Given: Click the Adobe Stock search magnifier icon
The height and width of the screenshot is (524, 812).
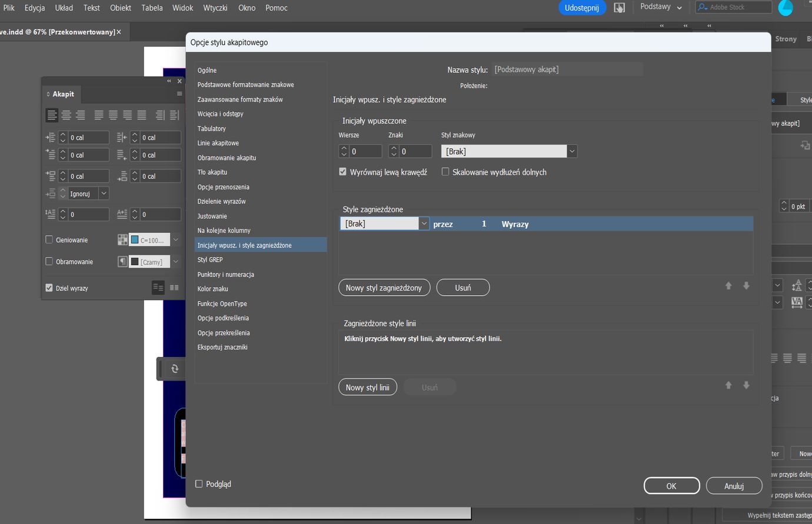Looking at the screenshot, I should (x=703, y=7).
